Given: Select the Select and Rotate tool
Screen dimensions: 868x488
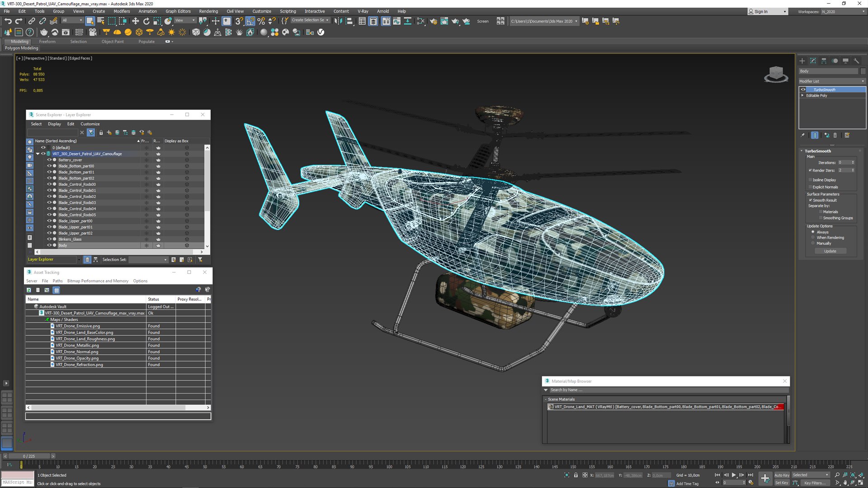Looking at the screenshot, I should 146,21.
